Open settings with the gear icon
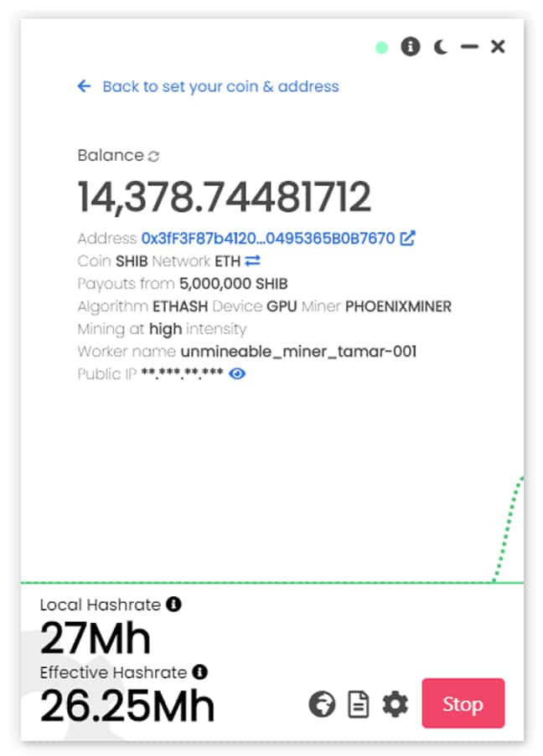The height and width of the screenshot is (756, 543). tap(395, 704)
